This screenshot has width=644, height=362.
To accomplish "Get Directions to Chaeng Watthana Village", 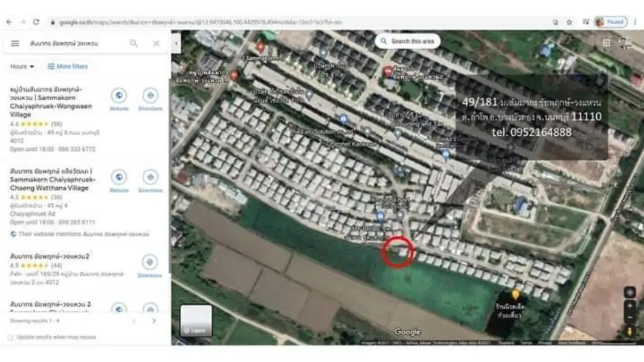I will pos(150,181).
